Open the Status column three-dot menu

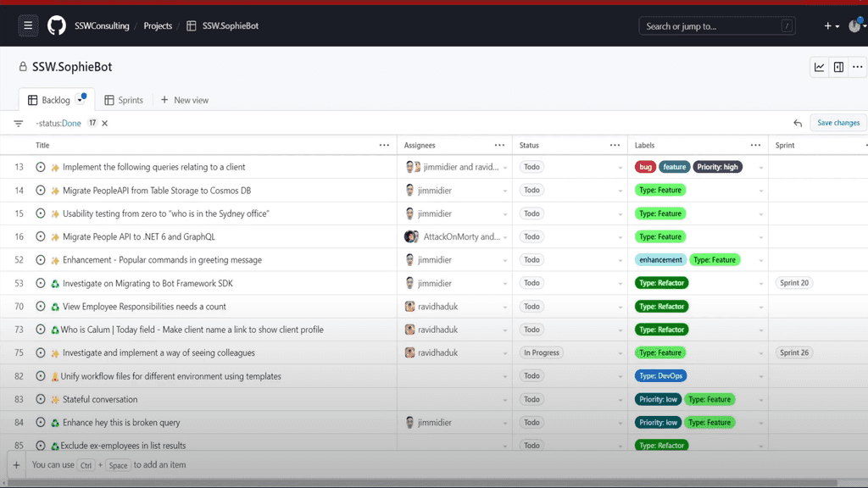click(615, 146)
